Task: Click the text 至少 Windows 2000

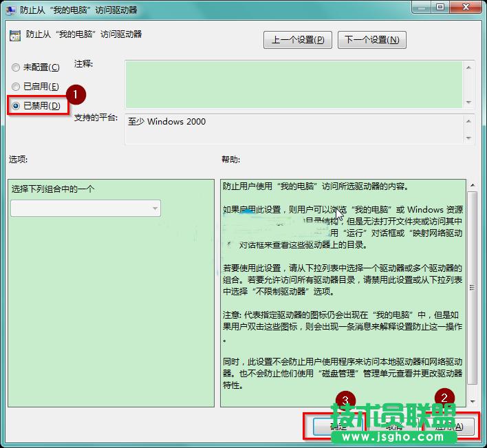Action: [x=166, y=122]
